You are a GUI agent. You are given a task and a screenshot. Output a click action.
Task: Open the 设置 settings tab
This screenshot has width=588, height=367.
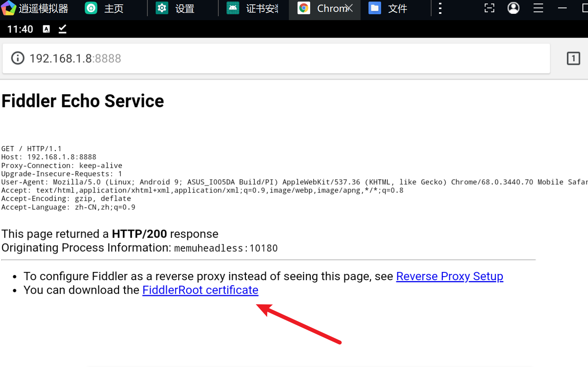(175, 9)
